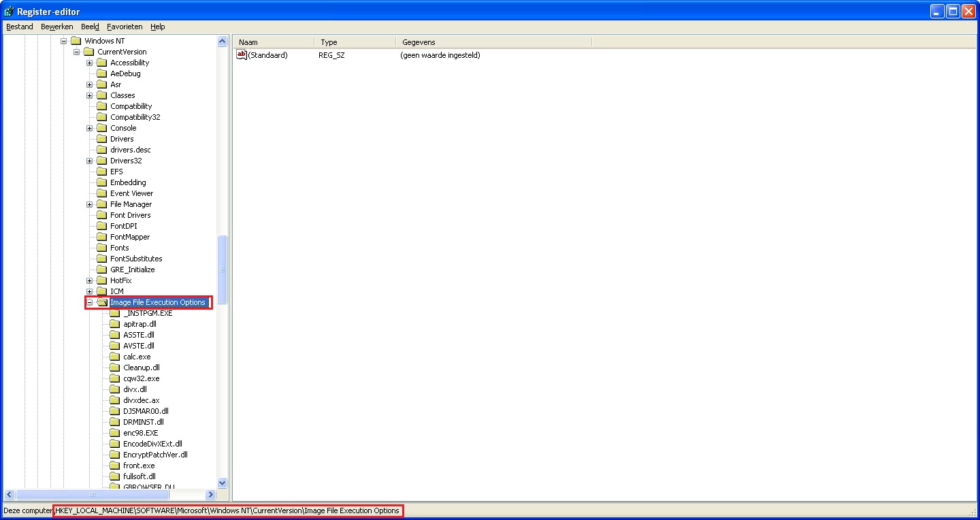Select the divxdec.ax key
This screenshot has width=980, height=520.
[141, 400]
